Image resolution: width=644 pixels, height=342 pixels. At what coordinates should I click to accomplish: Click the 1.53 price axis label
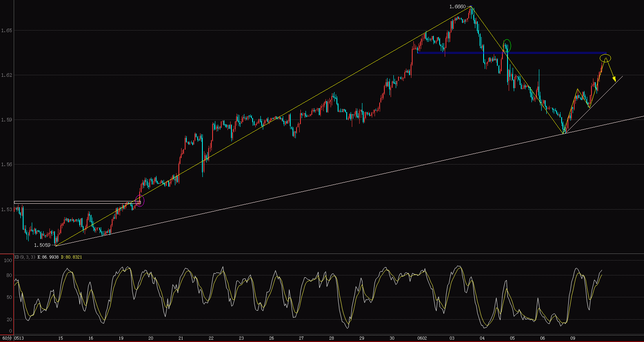click(6, 209)
